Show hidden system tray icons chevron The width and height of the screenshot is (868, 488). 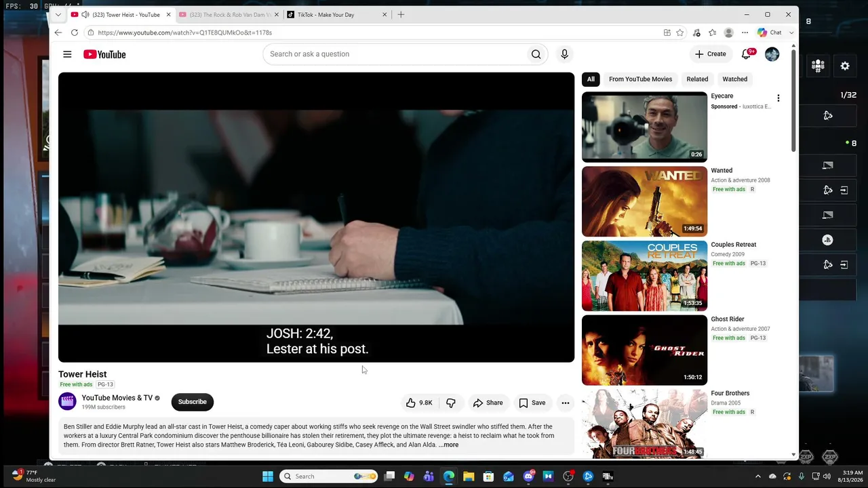[758, 476]
